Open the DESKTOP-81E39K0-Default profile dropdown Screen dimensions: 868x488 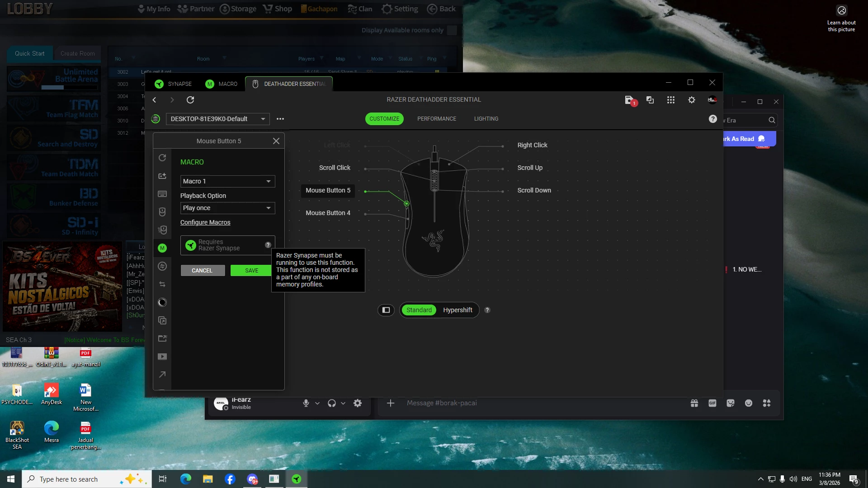218,119
